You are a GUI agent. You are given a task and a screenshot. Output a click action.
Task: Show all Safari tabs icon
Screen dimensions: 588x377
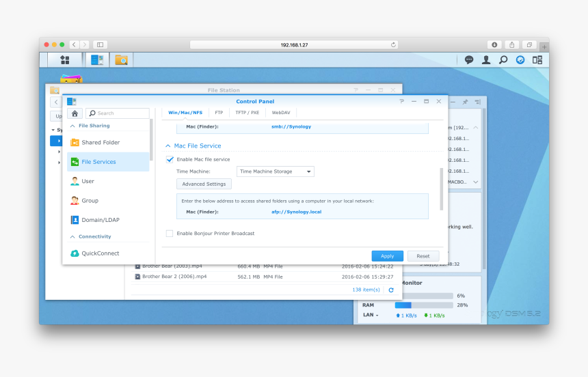pyautogui.click(x=529, y=44)
